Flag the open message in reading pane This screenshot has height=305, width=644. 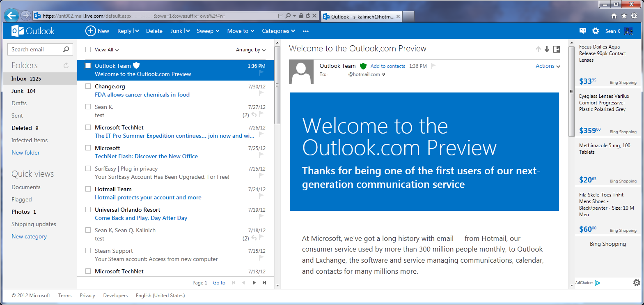(433, 66)
